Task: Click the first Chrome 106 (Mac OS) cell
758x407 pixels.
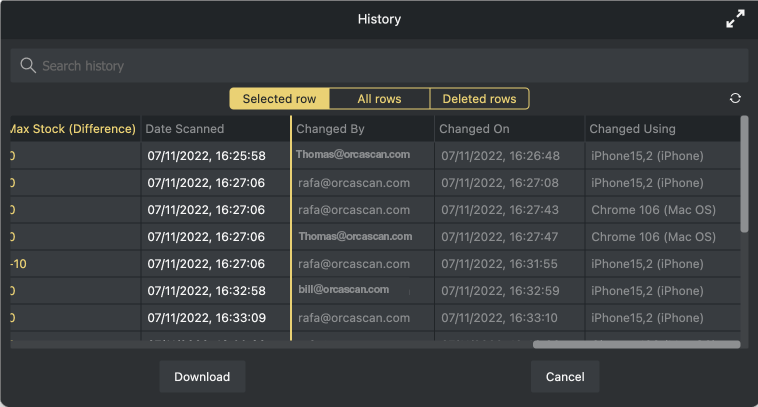Action: [653, 210]
